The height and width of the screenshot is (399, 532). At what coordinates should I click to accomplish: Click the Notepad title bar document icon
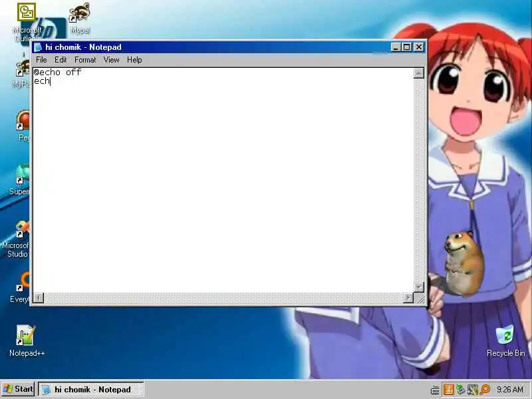(x=38, y=47)
